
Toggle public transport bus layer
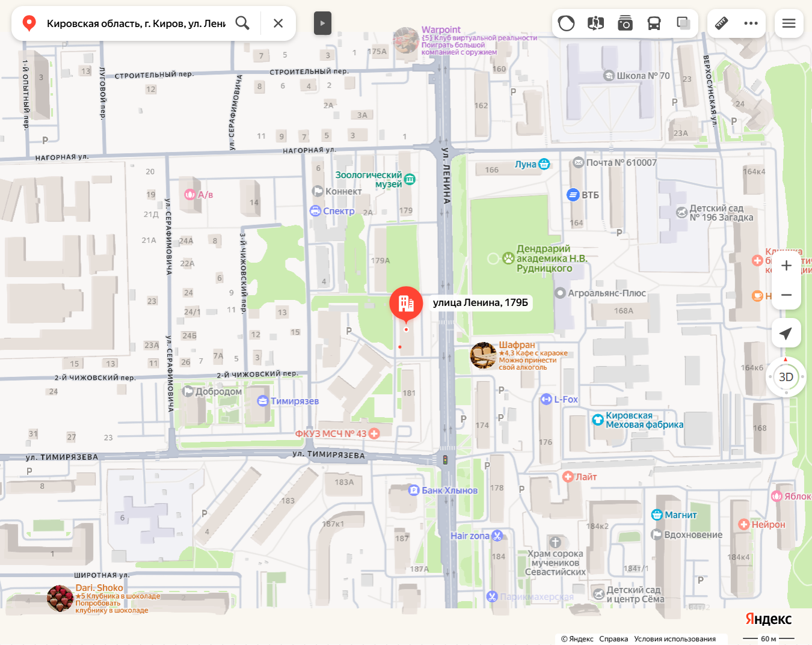654,23
